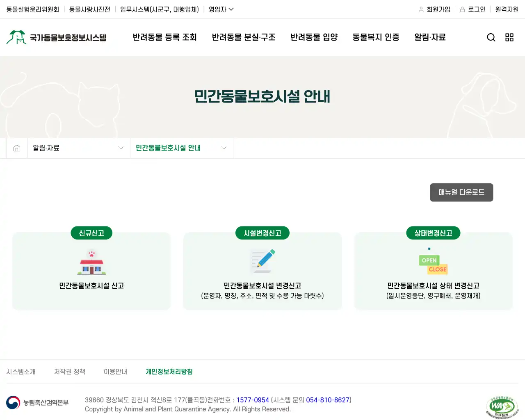Open the 동물복지 인증 menu
This screenshot has height=420, width=525.
click(376, 37)
